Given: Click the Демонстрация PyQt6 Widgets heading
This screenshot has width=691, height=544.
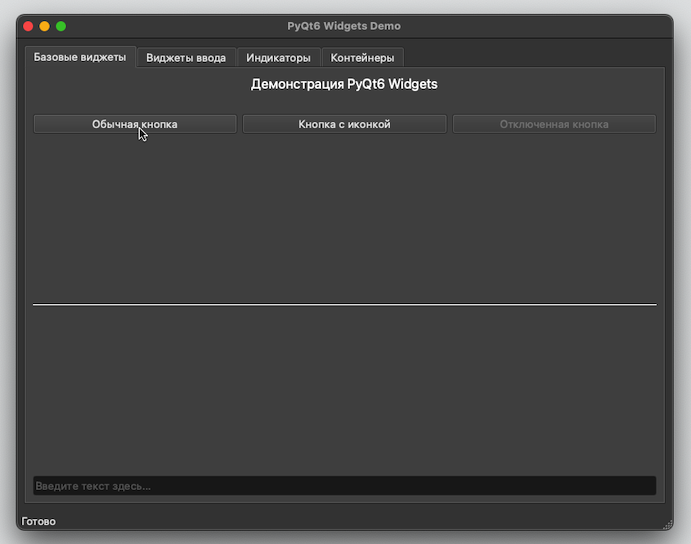Looking at the screenshot, I should click(x=344, y=84).
